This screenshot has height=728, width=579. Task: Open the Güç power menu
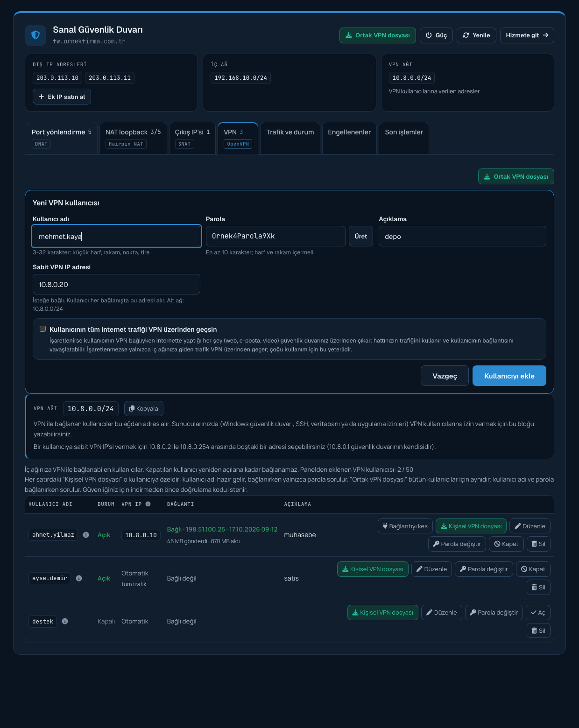click(436, 35)
